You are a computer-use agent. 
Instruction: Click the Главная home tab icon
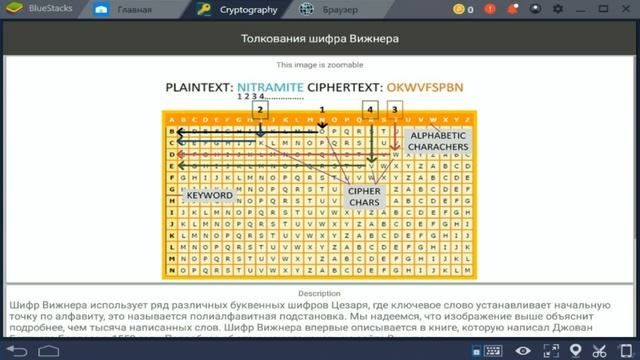101,9
